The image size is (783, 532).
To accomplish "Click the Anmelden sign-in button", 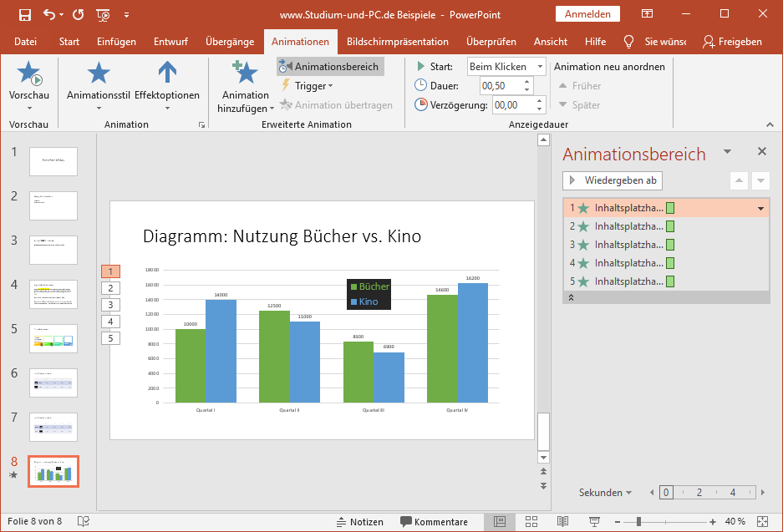I will (x=587, y=14).
